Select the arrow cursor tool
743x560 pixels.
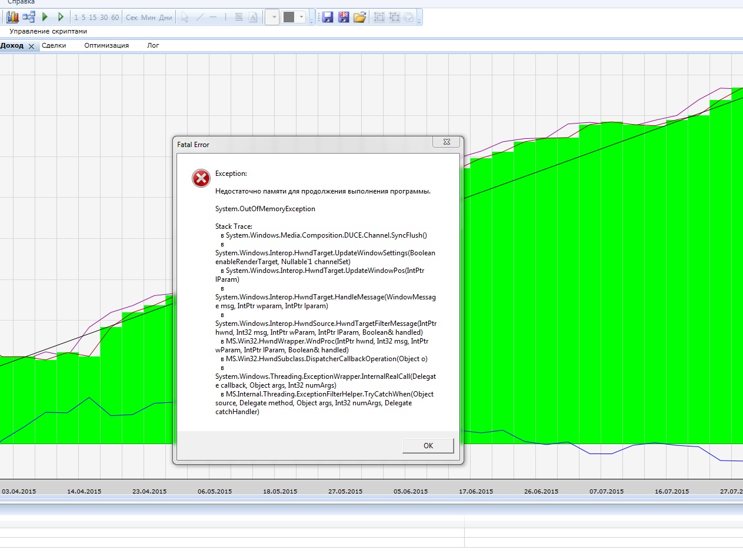pyautogui.click(x=185, y=17)
